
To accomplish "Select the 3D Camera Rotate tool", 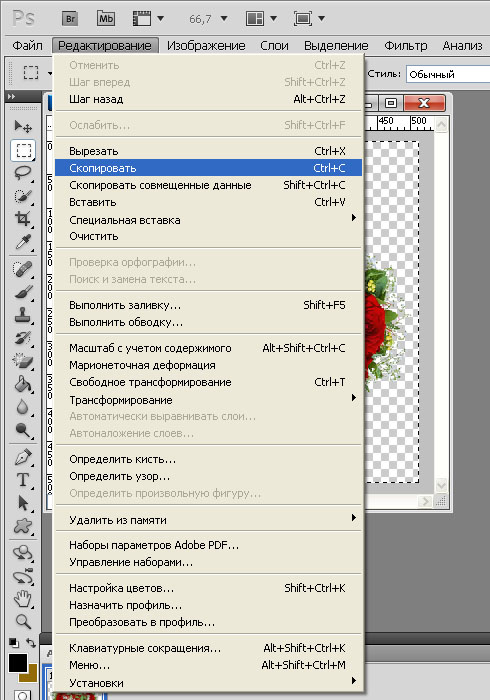I will click(x=23, y=576).
